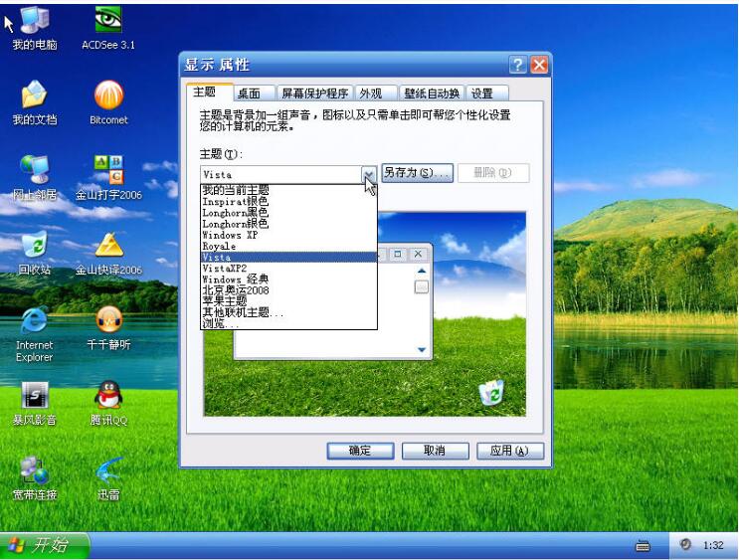Click the help question mark button in dialog title
Screen dimensions: 739x560
(517, 65)
